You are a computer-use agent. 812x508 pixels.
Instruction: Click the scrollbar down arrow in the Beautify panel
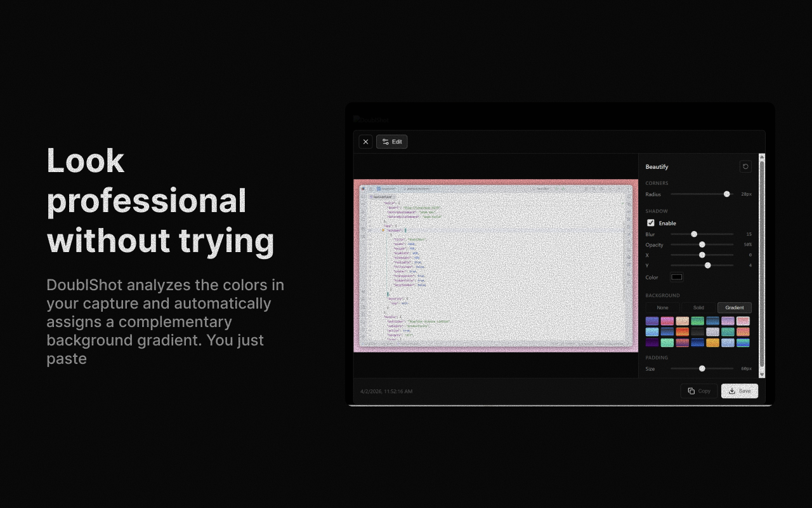click(762, 375)
